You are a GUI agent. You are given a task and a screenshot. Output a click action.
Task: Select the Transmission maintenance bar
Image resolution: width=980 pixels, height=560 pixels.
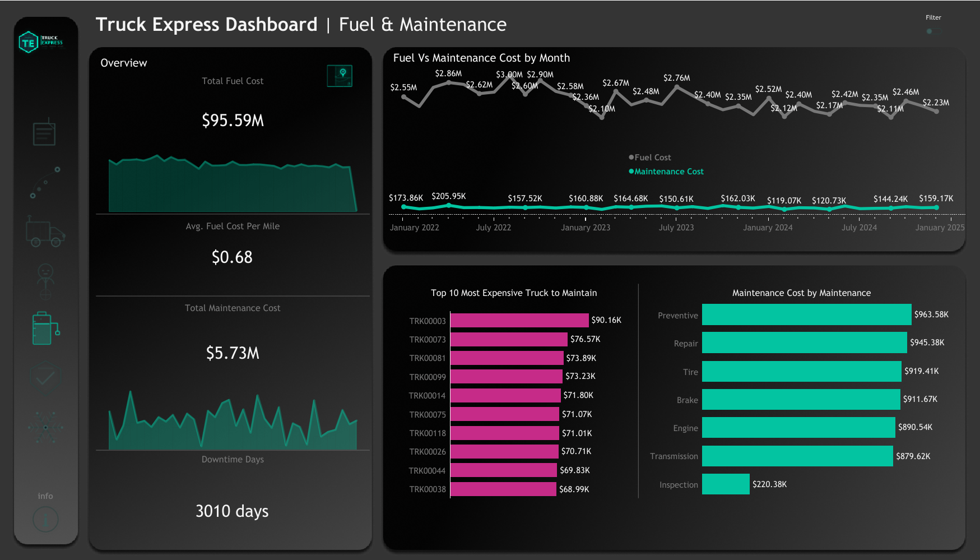797,456
